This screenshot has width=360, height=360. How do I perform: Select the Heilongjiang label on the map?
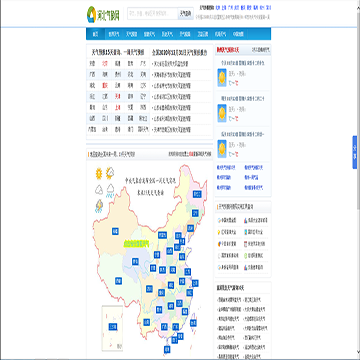click(198, 194)
